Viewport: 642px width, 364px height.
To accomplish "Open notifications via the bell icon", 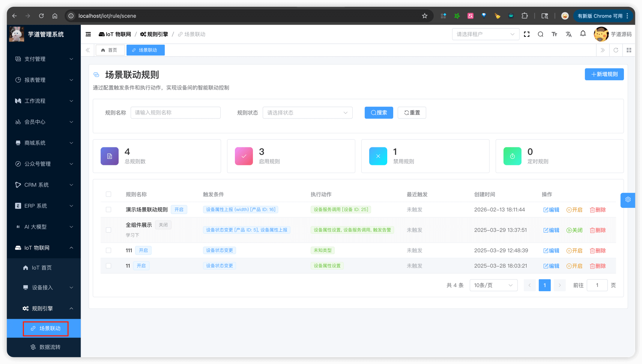I will 583,34.
